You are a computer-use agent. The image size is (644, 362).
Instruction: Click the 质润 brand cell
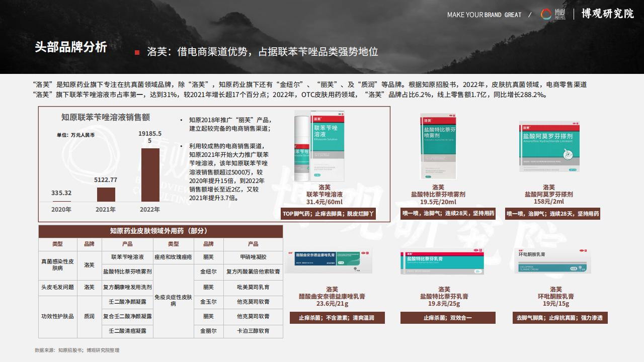[x=89, y=316]
